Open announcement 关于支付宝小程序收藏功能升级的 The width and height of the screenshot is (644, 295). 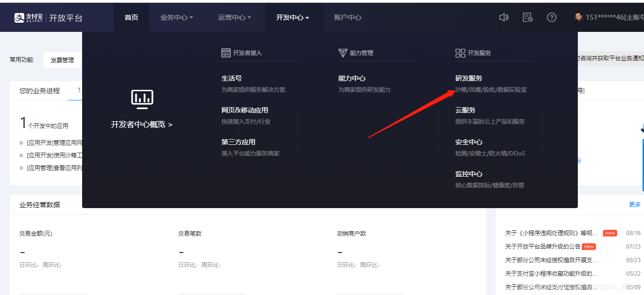pyautogui.click(x=551, y=273)
